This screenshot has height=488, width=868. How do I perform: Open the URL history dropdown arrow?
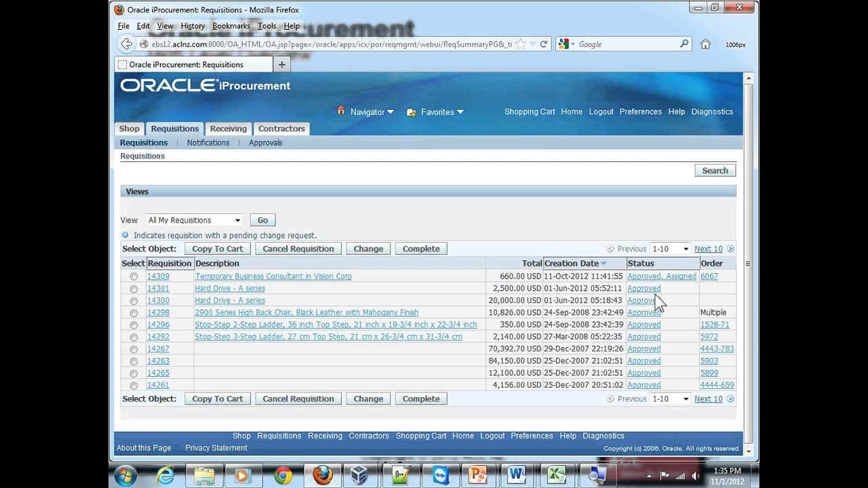tap(533, 45)
